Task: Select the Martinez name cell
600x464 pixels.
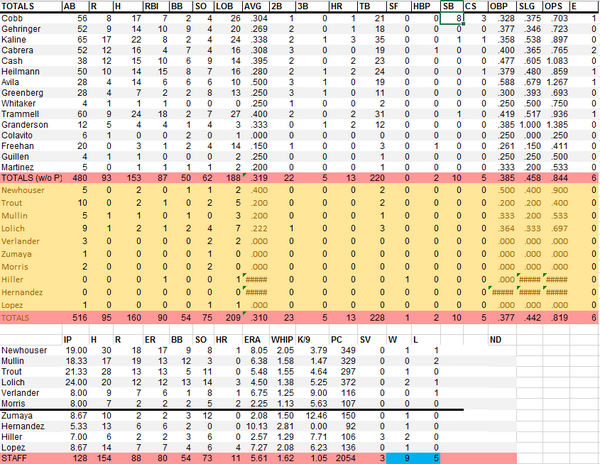Action: 31,167
